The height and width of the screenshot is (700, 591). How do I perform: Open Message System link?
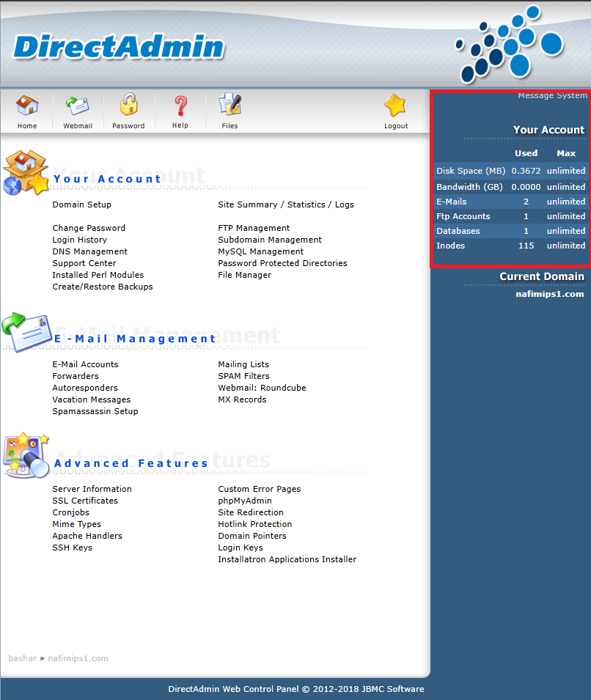[552, 95]
